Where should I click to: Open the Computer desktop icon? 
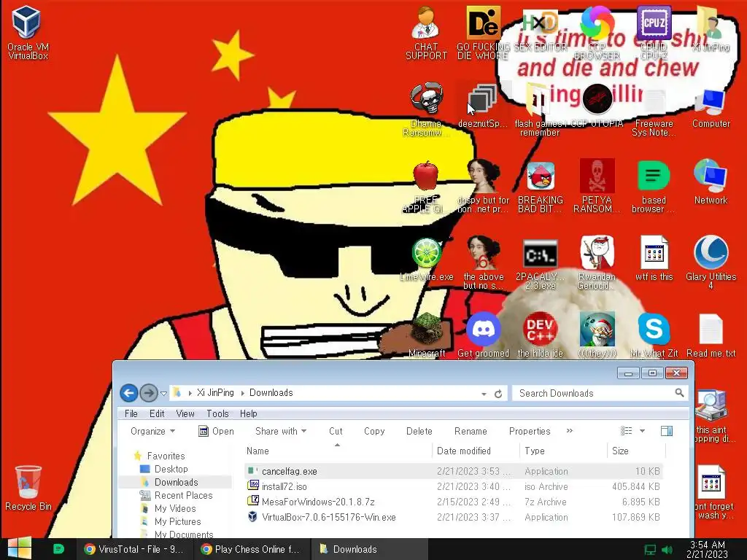(711, 109)
